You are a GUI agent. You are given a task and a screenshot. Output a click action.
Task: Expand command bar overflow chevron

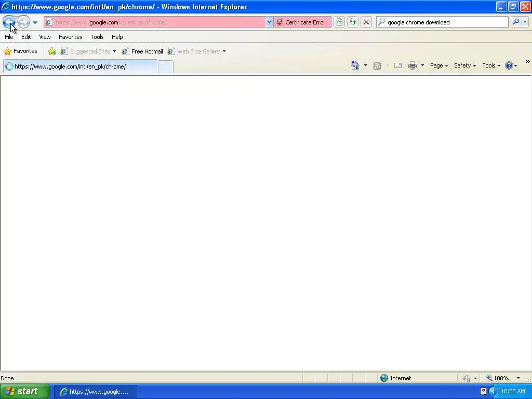(x=528, y=62)
